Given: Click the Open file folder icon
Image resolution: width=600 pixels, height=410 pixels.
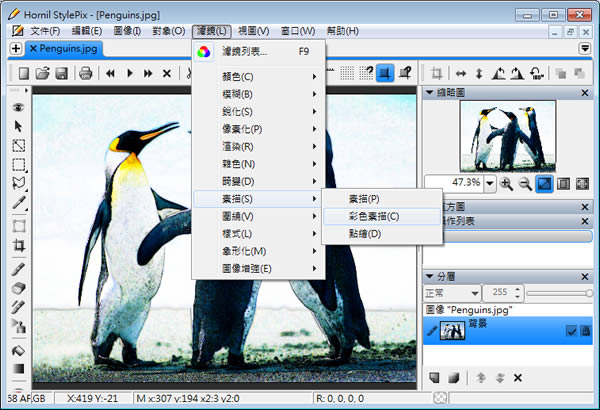Looking at the screenshot, I should point(42,73).
